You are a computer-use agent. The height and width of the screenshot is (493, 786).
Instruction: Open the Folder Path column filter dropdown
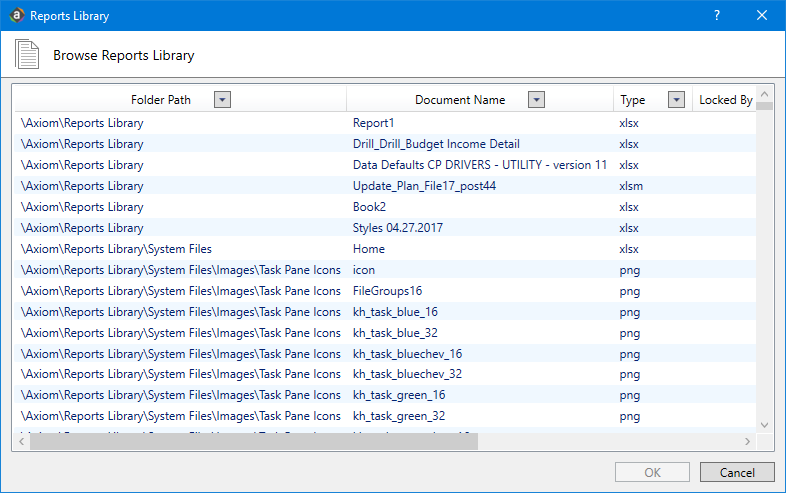[x=222, y=100]
